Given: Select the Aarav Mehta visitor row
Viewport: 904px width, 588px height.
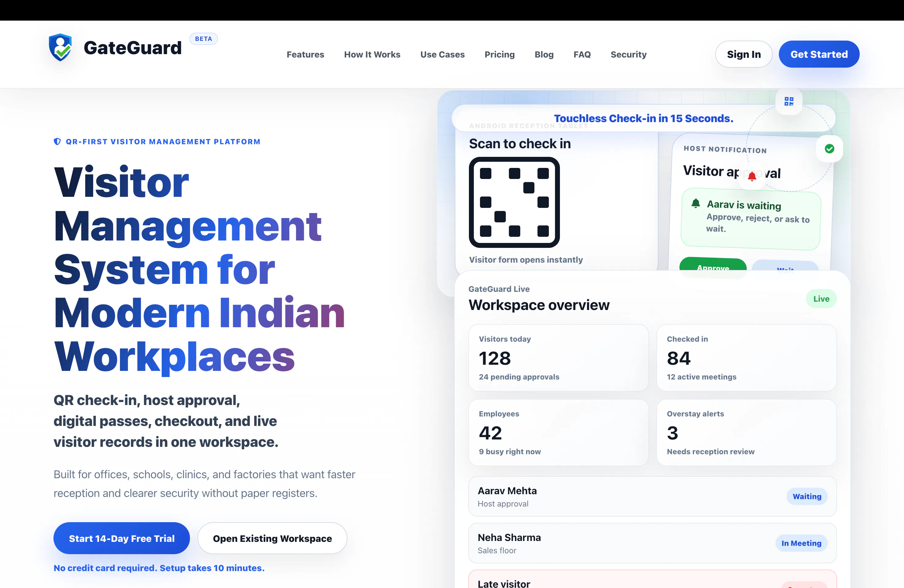Looking at the screenshot, I should tap(652, 496).
